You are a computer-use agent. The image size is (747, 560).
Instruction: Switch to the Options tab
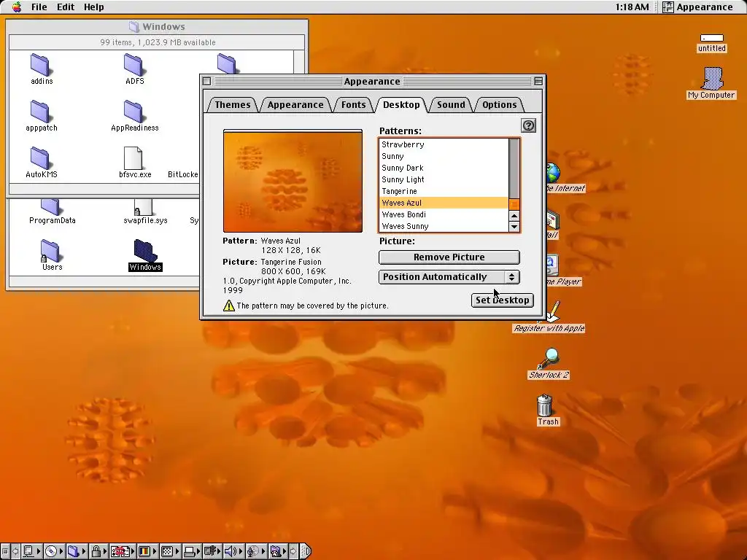[499, 105]
